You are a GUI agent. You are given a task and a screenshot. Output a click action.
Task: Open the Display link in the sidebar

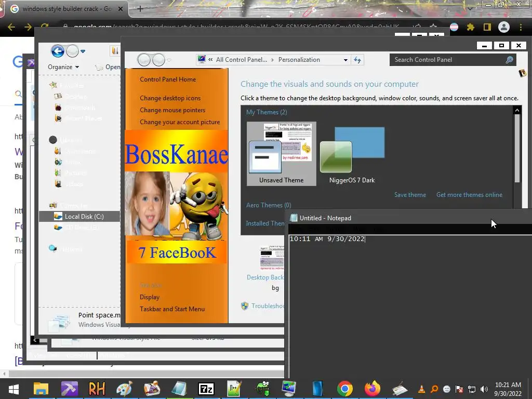pos(150,297)
